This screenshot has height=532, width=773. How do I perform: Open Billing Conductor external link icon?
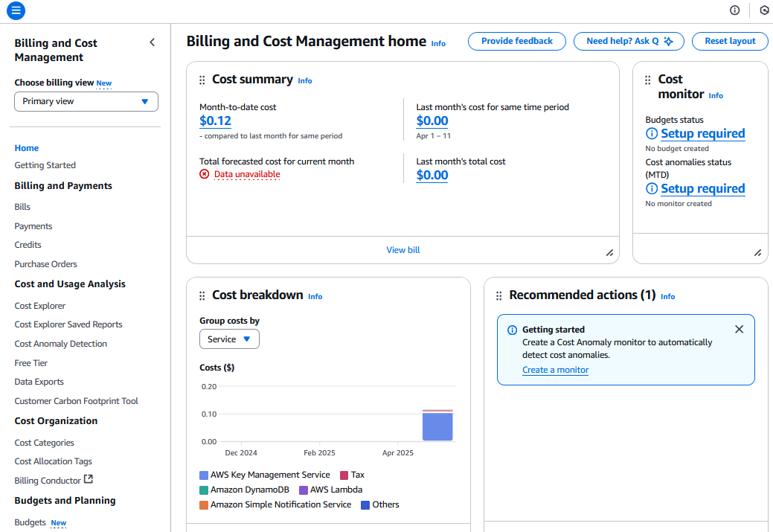tap(89, 478)
